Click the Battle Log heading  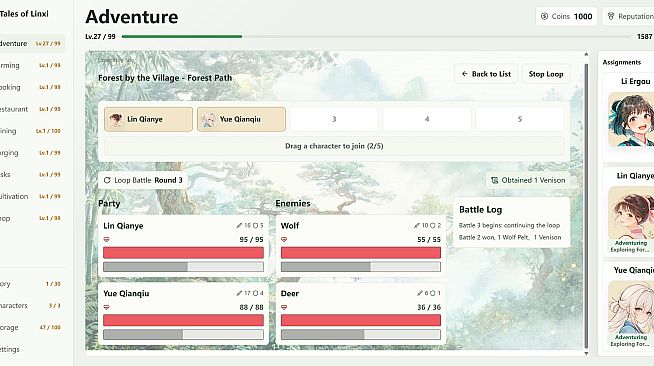coord(480,210)
